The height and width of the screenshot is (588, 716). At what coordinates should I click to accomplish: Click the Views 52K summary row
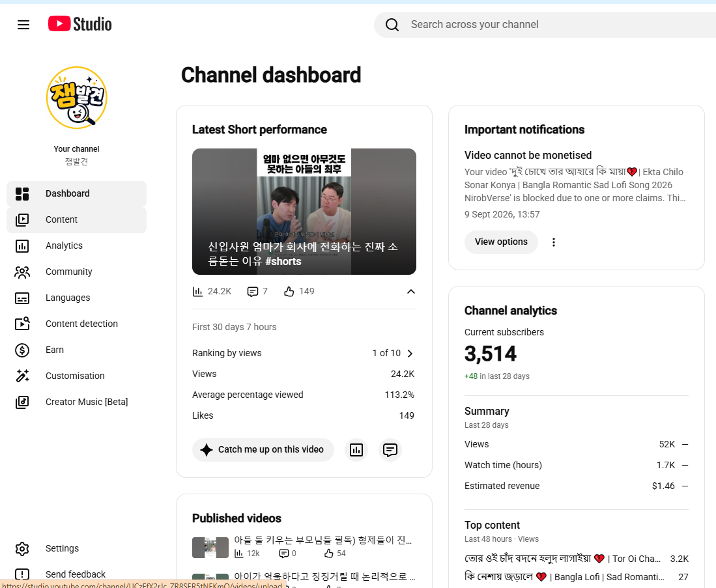coord(577,444)
